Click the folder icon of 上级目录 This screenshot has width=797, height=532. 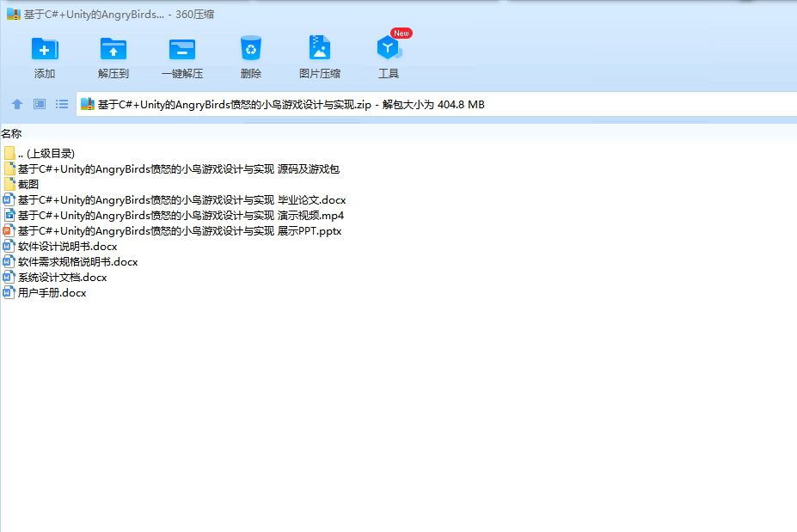(9, 154)
